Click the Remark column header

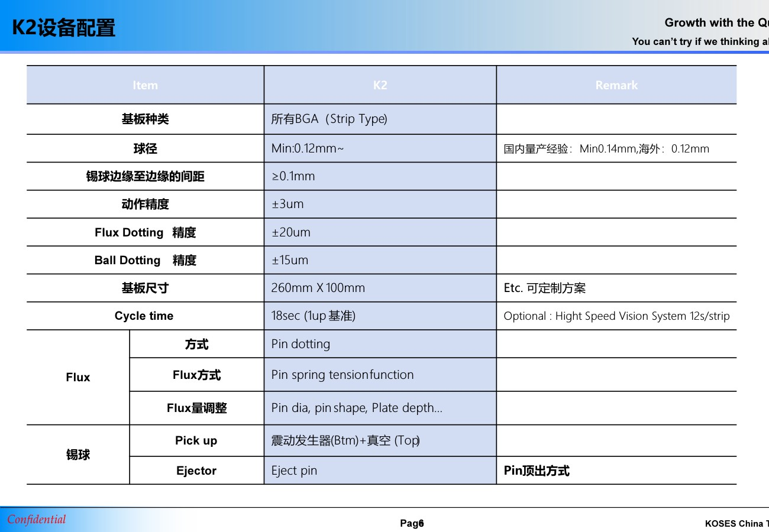click(x=616, y=85)
